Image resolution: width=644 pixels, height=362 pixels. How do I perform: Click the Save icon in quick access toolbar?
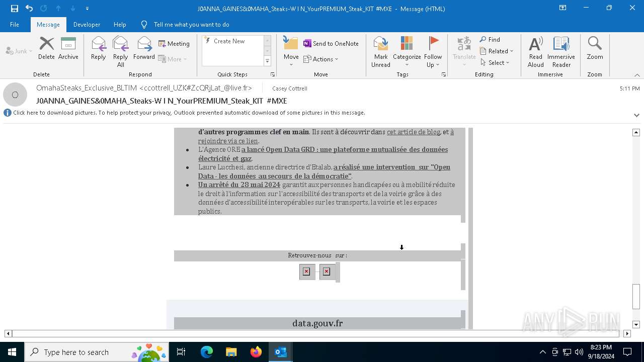pyautogui.click(x=14, y=9)
